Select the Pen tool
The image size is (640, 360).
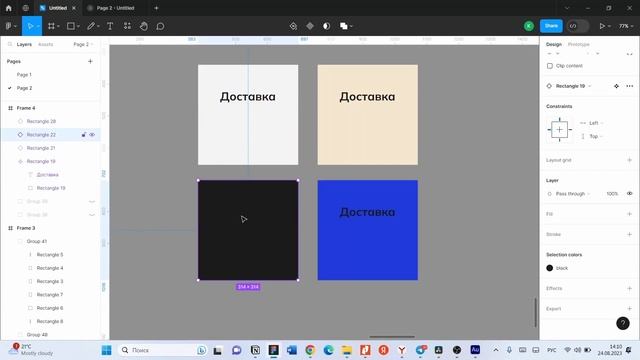pos(91,26)
